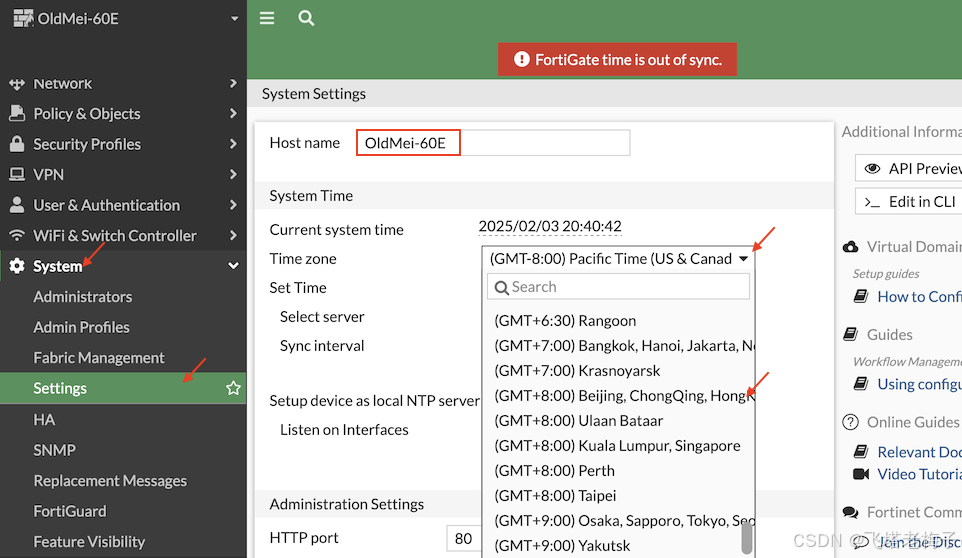The width and height of the screenshot is (962, 558).
Task: Select (GMT+8:00) Perth time zone
Action: coord(618,471)
